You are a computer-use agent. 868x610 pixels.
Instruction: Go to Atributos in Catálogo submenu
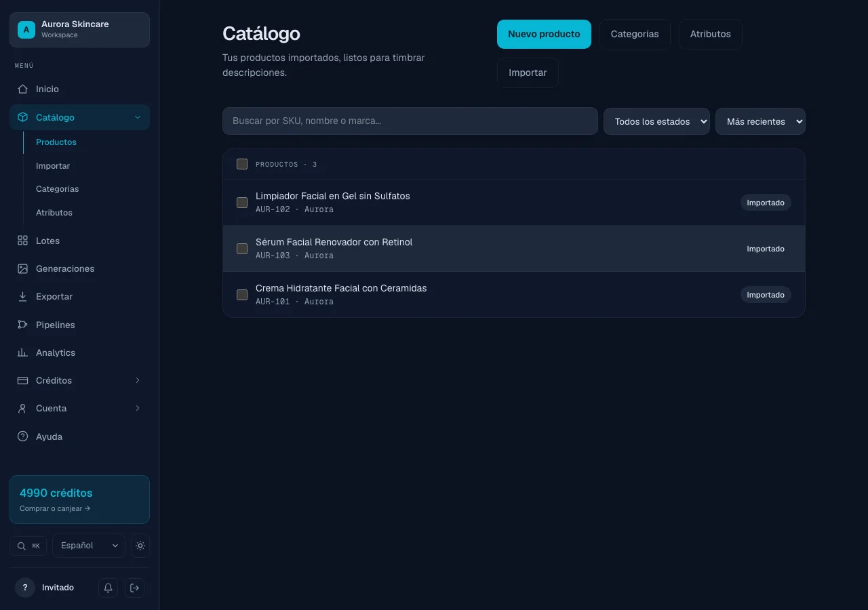[54, 212]
